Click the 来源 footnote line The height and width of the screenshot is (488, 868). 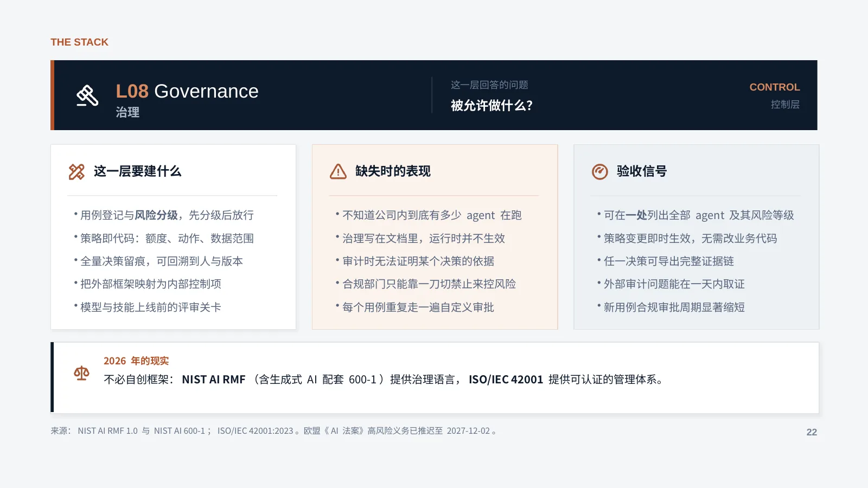coord(274,431)
